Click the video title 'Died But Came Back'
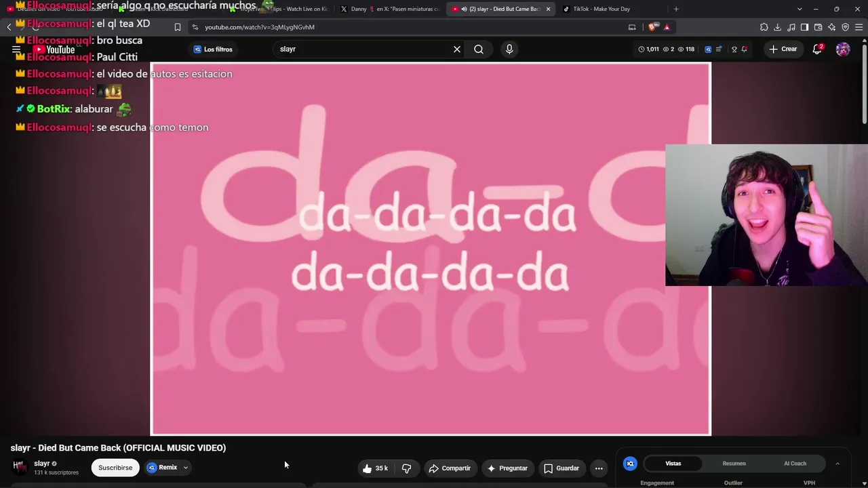This screenshot has width=868, height=488. 118,448
